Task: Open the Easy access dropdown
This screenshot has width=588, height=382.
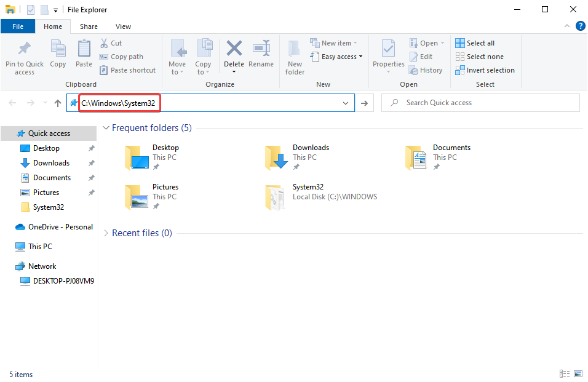Action: click(361, 57)
